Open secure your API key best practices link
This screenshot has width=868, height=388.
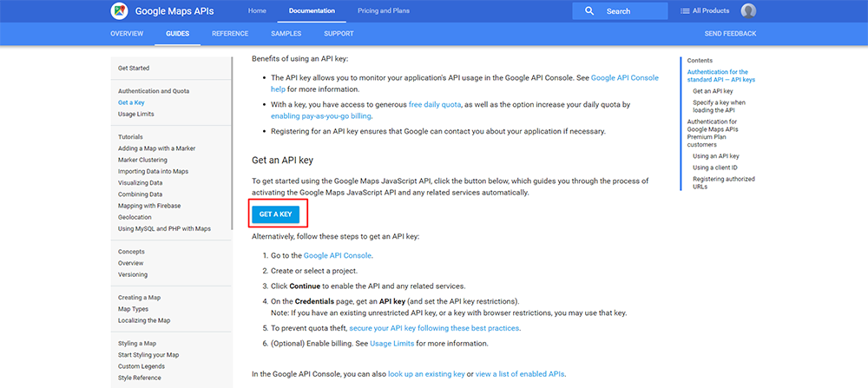click(x=434, y=328)
